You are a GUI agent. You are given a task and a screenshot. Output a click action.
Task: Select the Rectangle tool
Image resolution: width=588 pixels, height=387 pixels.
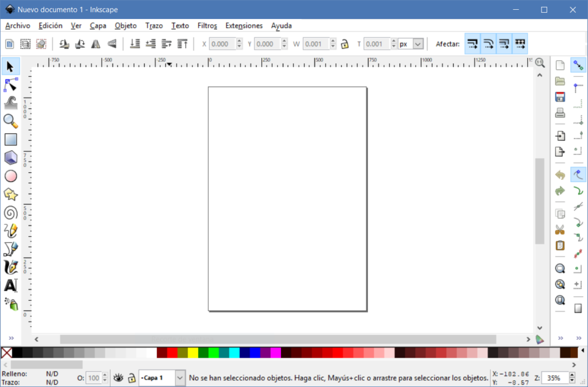point(10,140)
